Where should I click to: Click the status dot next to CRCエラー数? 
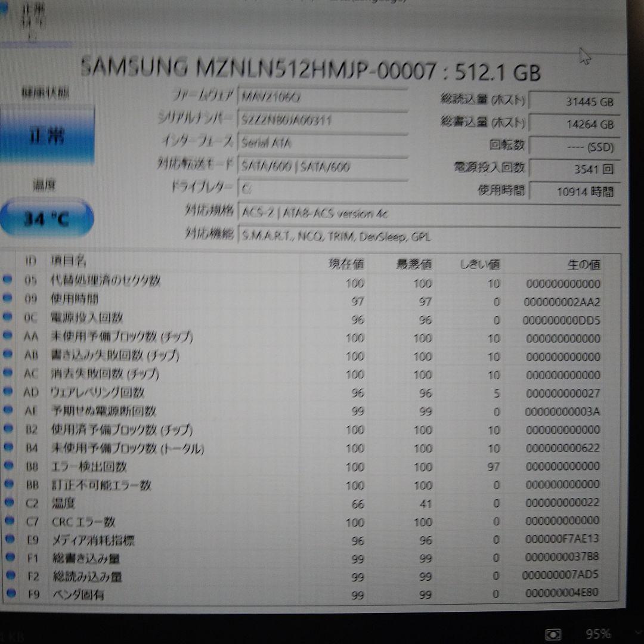click(9, 521)
